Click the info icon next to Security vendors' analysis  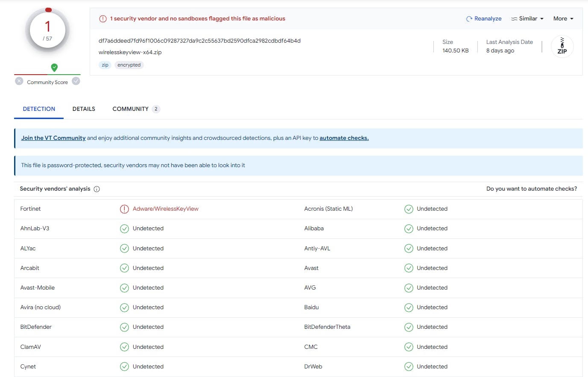tap(97, 189)
